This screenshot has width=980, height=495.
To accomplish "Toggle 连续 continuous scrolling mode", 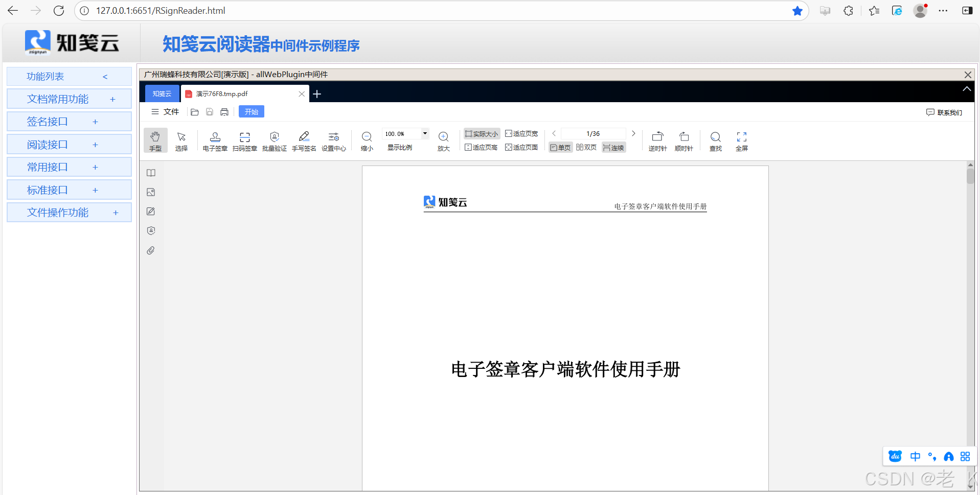I will click(613, 148).
